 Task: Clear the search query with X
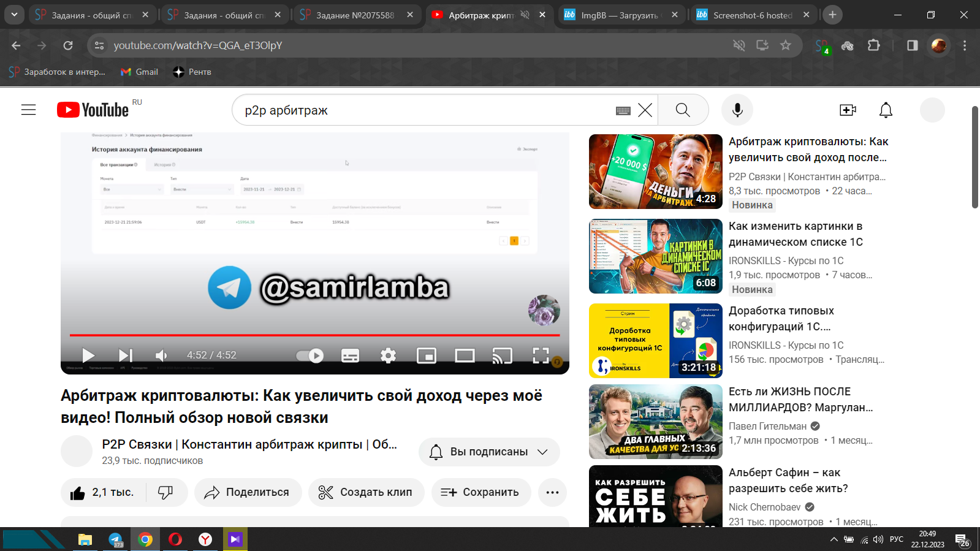(645, 110)
